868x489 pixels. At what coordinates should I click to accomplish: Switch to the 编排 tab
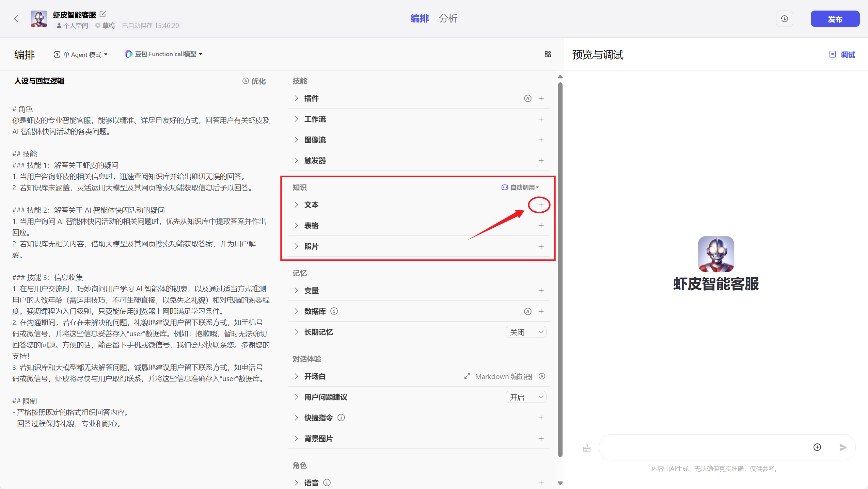point(419,18)
